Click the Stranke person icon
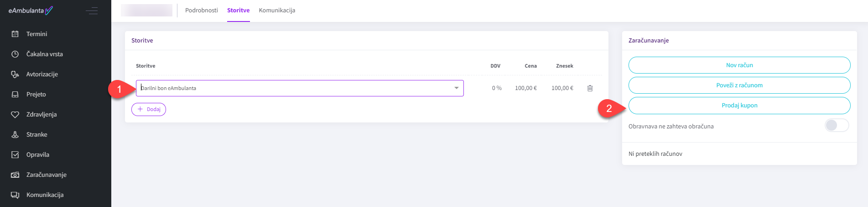Viewport: 868px width, 207px height. [x=15, y=134]
